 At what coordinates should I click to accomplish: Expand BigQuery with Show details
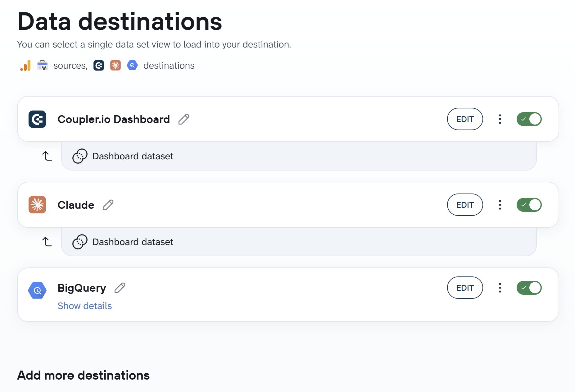click(x=85, y=306)
